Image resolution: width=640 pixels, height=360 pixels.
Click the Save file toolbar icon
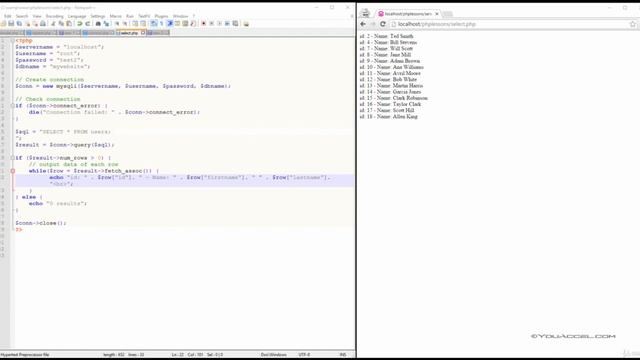pyautogui.click(x=11, y=24)
